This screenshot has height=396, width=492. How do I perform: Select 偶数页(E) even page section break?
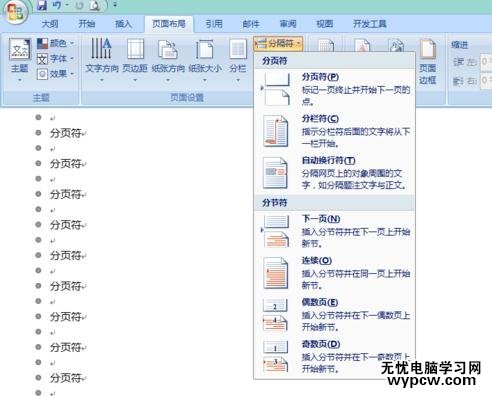(x=334, y=314)
